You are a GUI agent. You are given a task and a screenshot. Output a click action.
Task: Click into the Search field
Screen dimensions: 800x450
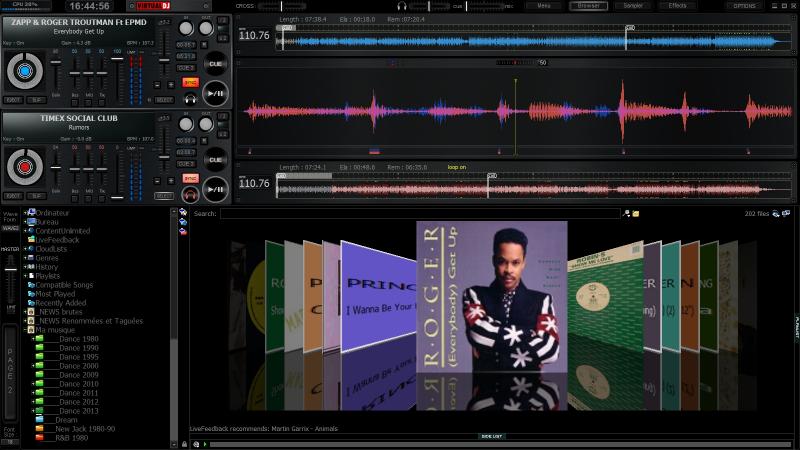click(420, 213)
